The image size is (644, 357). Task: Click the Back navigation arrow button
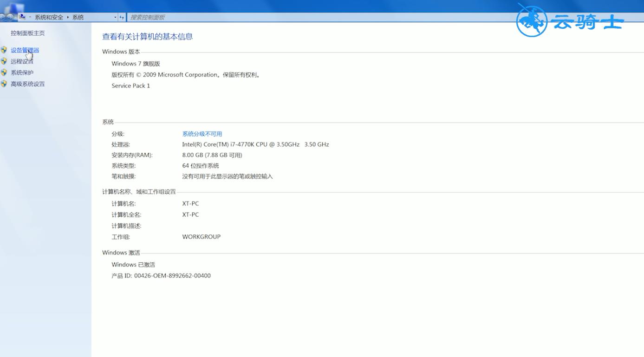2,17
